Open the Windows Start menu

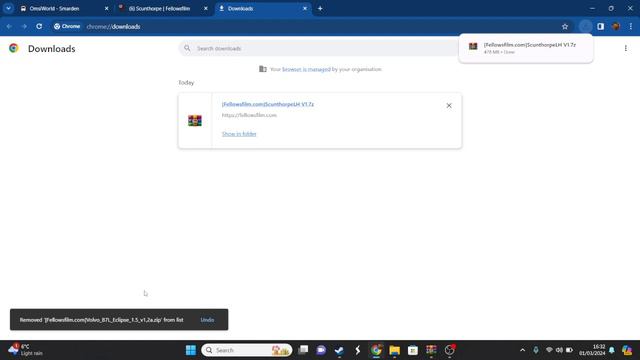coord(191,350)
